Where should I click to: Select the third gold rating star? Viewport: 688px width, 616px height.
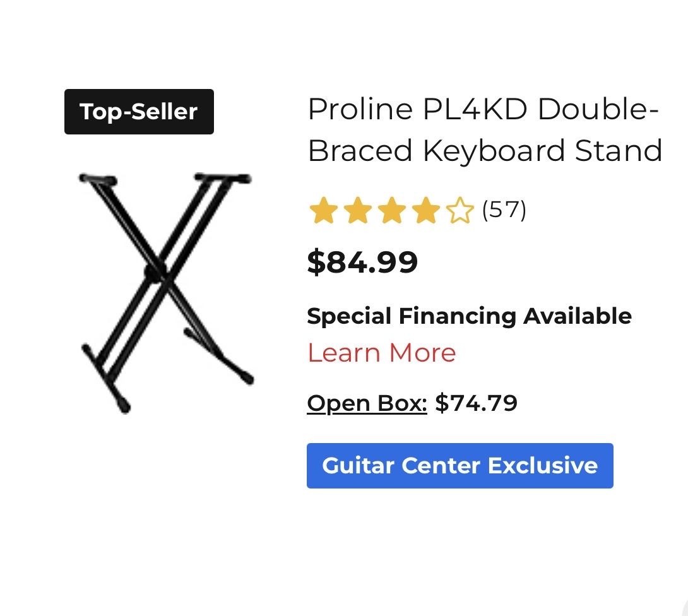pos(391,211)
